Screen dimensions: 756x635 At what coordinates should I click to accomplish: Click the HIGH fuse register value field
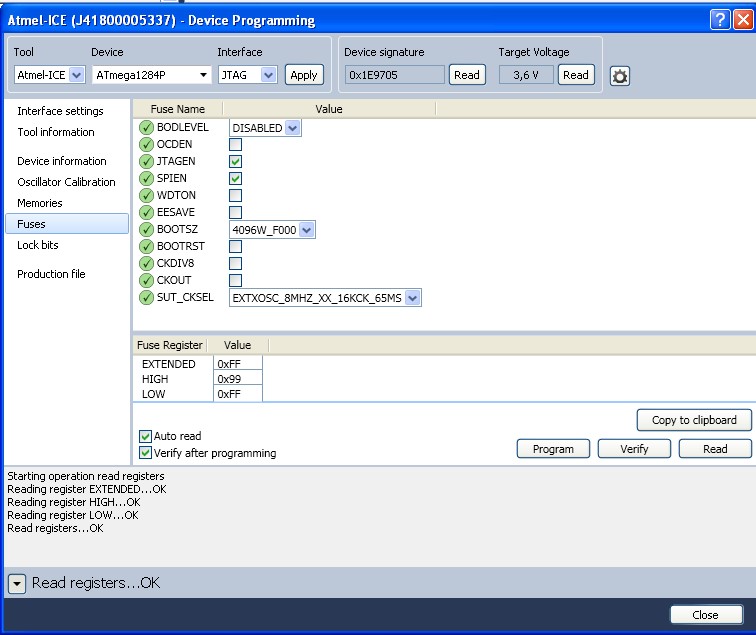pyautogui.click(x=238, y=379)
